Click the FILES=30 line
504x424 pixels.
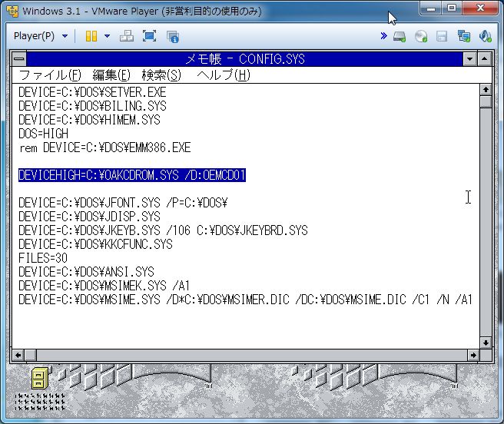43,258
